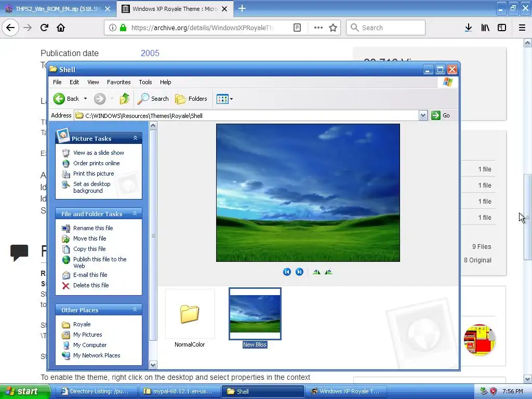Click Order prints online
Image resolution: width=532 pixels, height=399 pixels.
point(96,163)
